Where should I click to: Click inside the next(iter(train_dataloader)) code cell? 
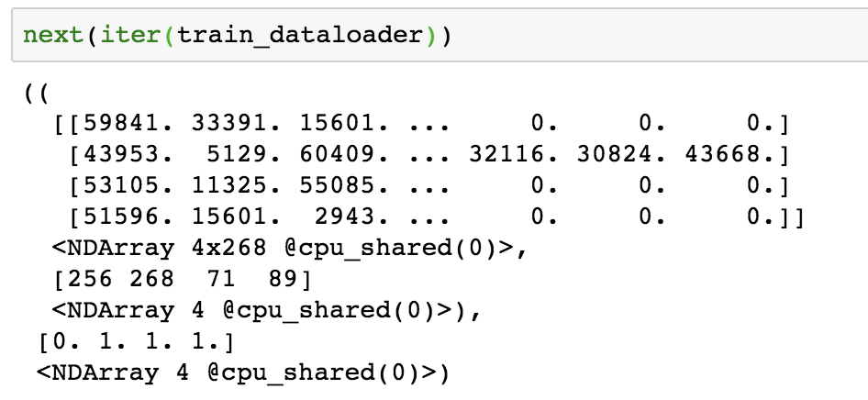[x=440, y=34]
